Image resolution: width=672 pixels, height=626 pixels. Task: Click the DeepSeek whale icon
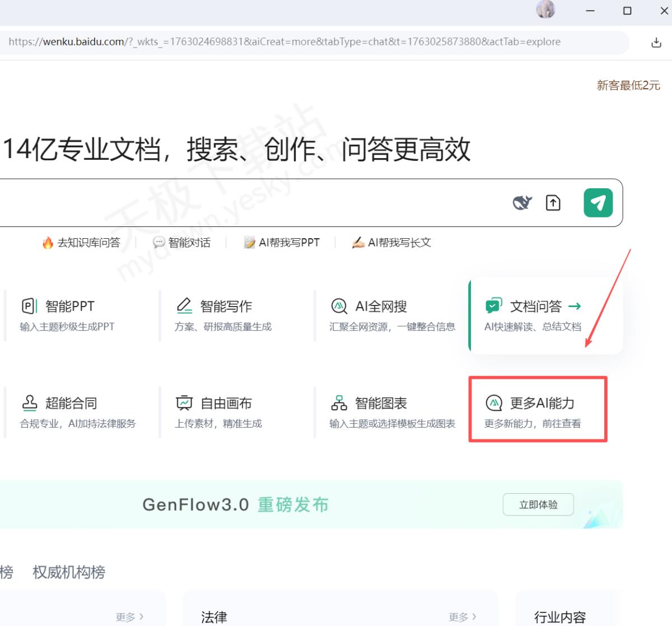click(x=522, y=203)
